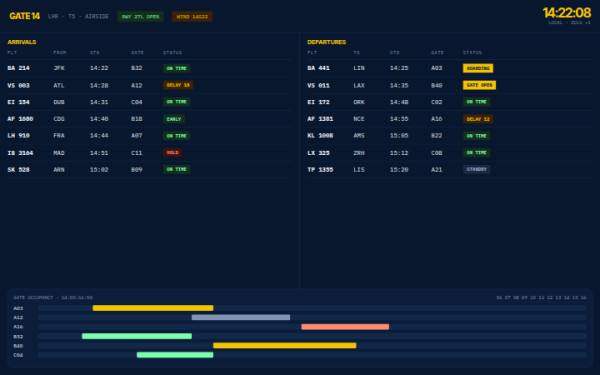The height and width of the screenshot is (375, 600).
Task: Select the ARN origin cell
Action: pyautogui.click(x=59, y=170)
